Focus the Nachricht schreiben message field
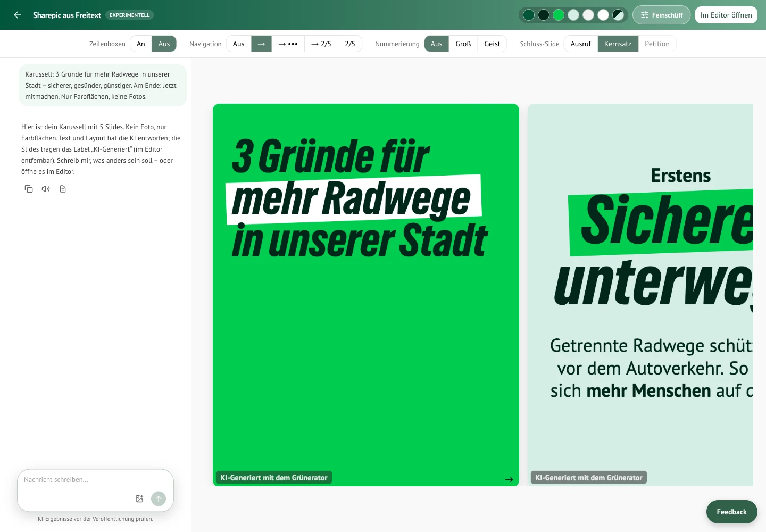Viewport: 766px width, 532px height. tap(96, 480)
